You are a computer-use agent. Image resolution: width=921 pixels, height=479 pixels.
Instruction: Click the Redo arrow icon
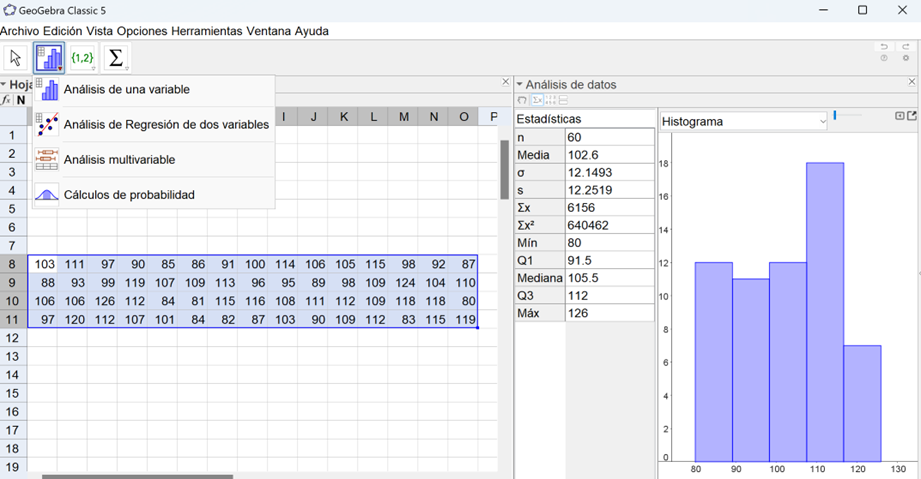pyautogui.click(x=906, y=47)
